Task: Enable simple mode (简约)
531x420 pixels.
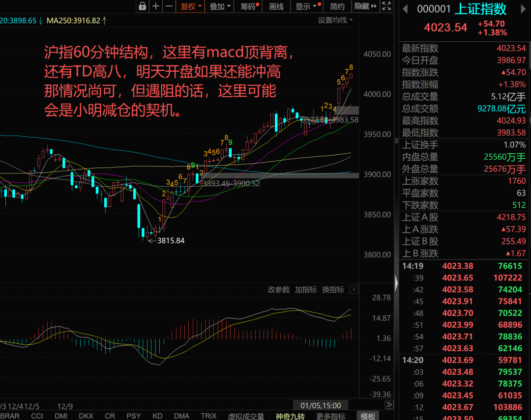Action: point(337,6)
